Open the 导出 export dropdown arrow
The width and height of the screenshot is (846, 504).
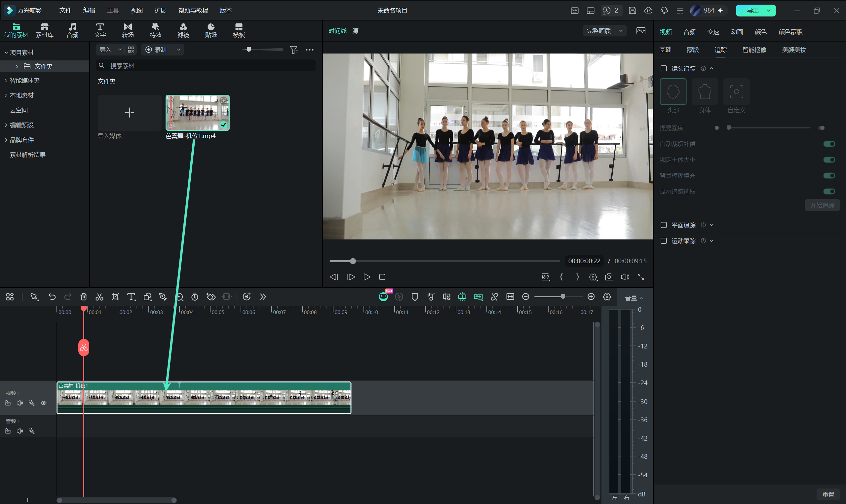point(769,11)
